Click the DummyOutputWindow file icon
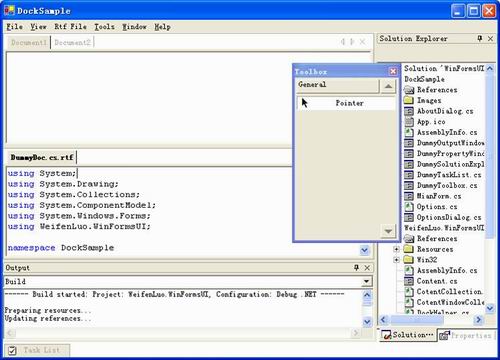 click(409, 143)
